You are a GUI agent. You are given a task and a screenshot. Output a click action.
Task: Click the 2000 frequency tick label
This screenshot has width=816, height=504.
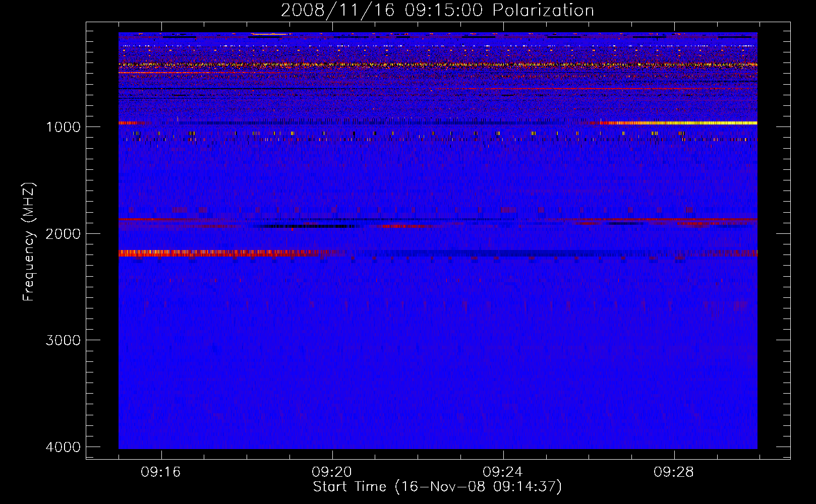[x=63, y=234]
